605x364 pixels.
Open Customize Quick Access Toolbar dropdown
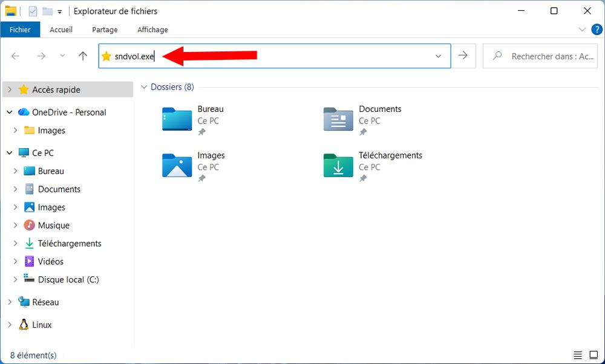pos(60,12)
